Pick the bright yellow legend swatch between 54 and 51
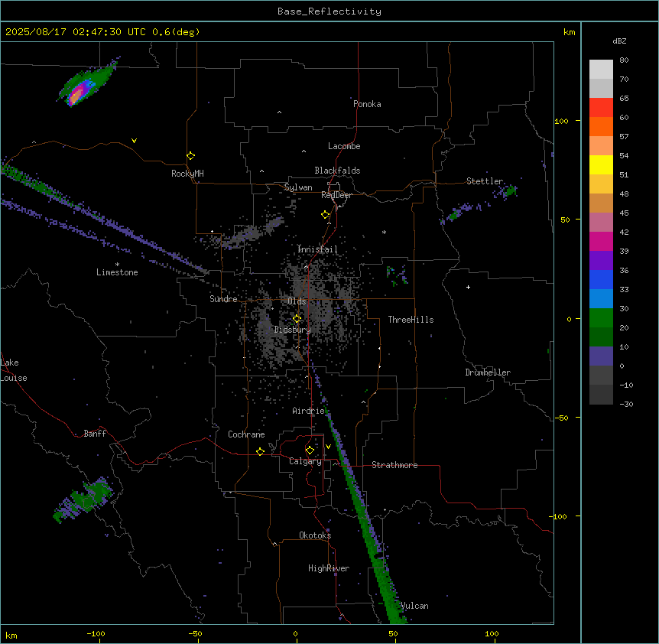Screen dimensions: 659x644 coord(601,164)
